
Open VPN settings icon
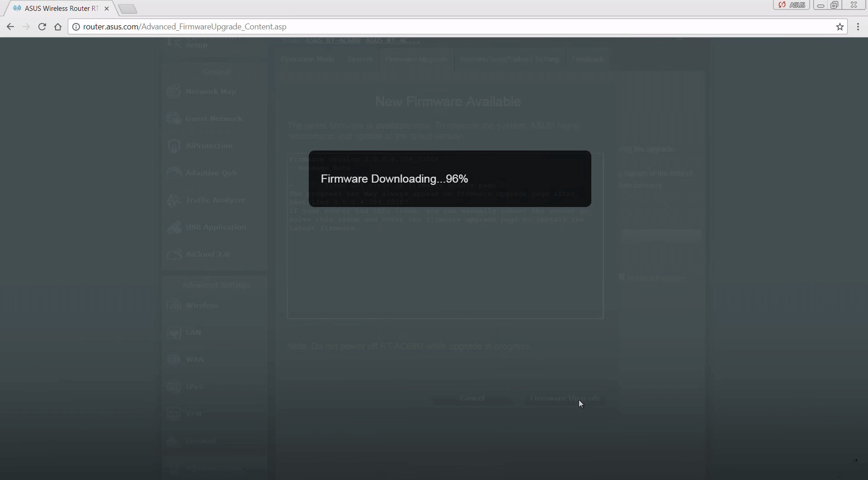174,414
